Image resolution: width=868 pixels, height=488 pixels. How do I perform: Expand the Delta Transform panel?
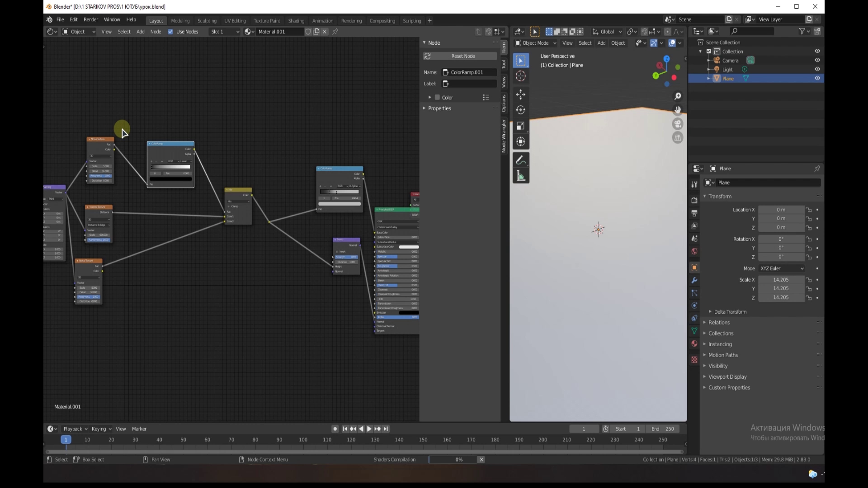coord(730,312)
